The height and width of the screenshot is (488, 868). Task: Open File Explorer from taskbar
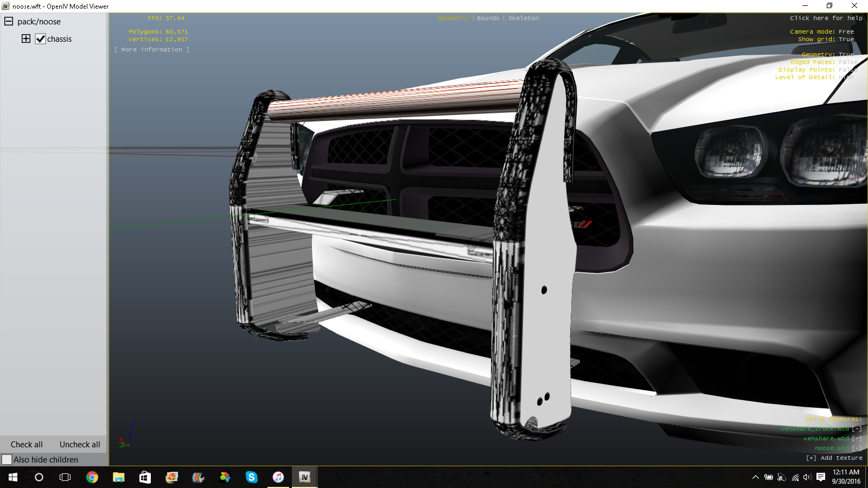(x=118, y=477)
